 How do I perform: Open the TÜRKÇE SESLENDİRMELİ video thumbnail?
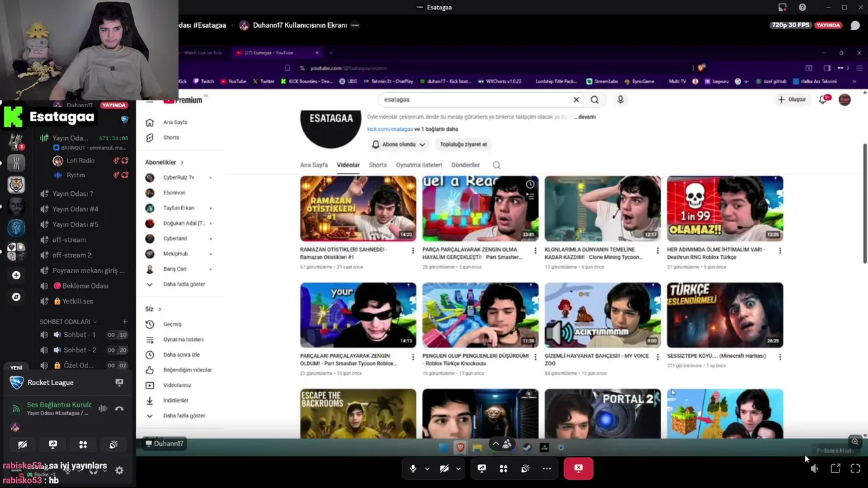pyautogui.click(x=725, y=315)
